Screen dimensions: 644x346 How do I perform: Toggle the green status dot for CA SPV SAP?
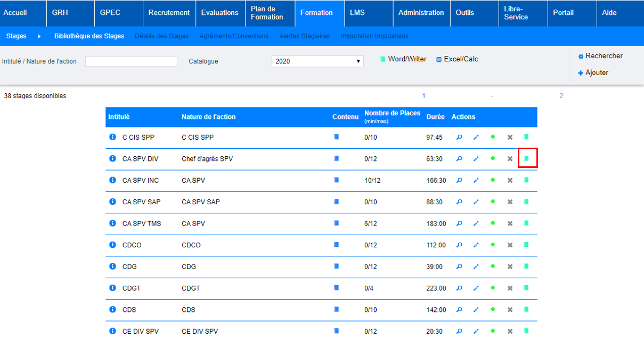tap(493, 202)
